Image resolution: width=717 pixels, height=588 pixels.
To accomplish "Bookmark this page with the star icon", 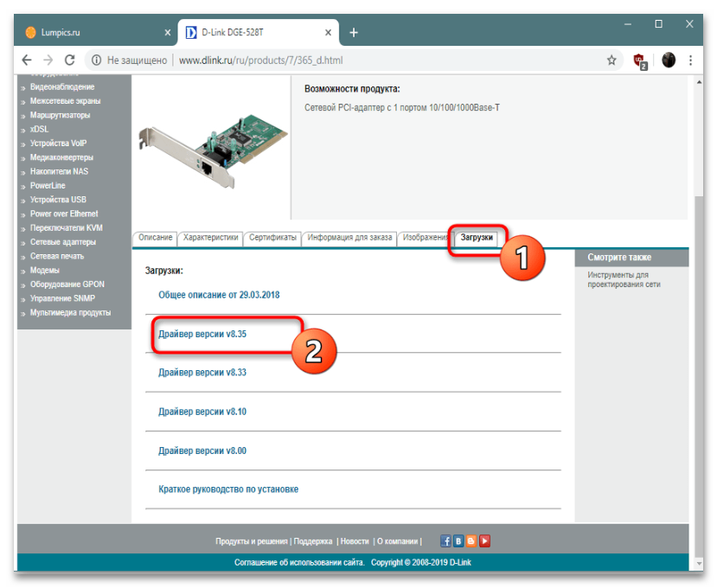I will (x=611, y=61).
